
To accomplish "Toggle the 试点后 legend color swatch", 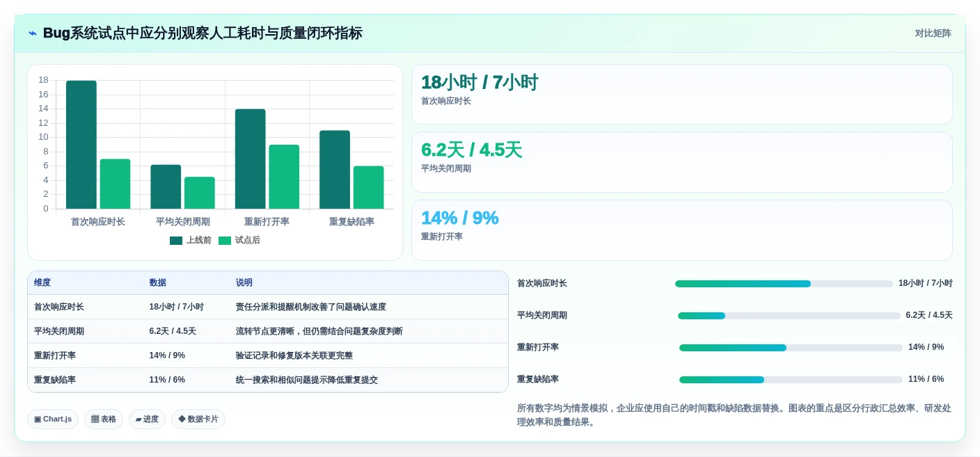I will (225, 241).
